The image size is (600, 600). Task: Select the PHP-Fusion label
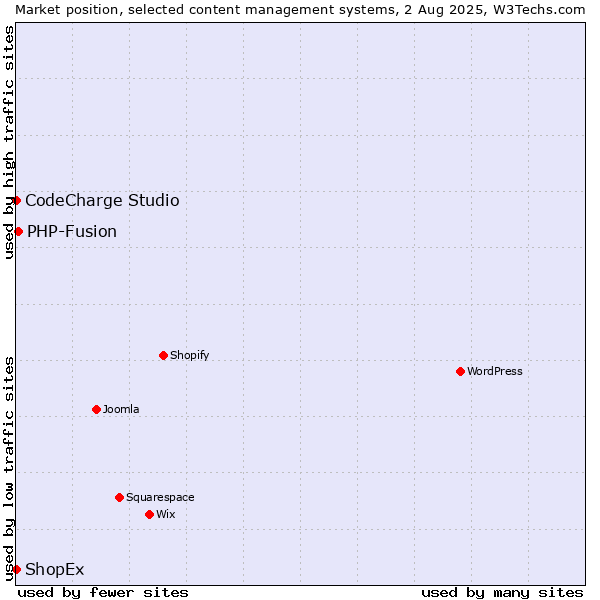click(x=72, y=232)
